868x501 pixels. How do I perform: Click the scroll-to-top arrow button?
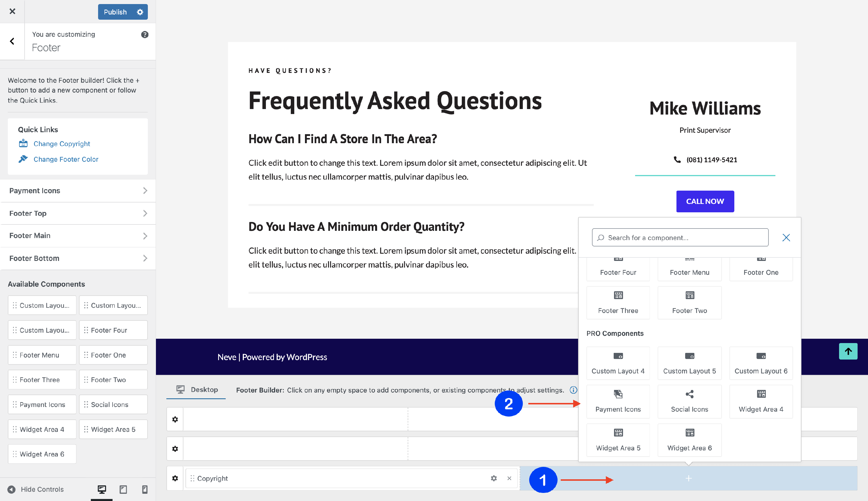tap(848, 351)
